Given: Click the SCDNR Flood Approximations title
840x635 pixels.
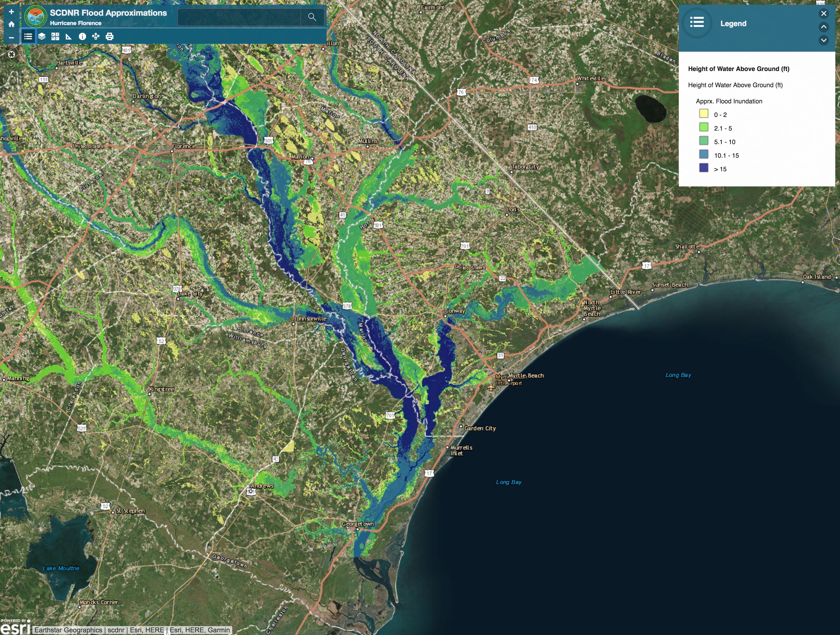Looking at the screenshot, I should (108, 13).
